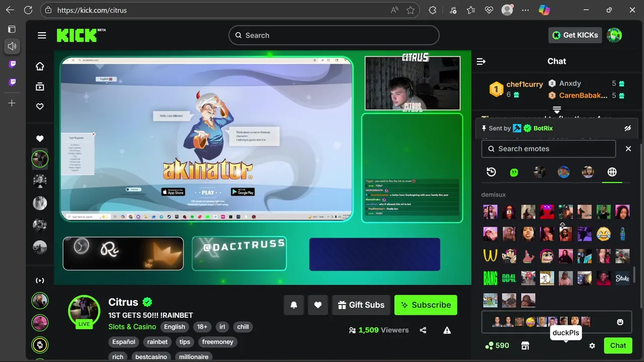644x362 pixels.
Task: Click the Search emotes field
Action: pos(548,149)
